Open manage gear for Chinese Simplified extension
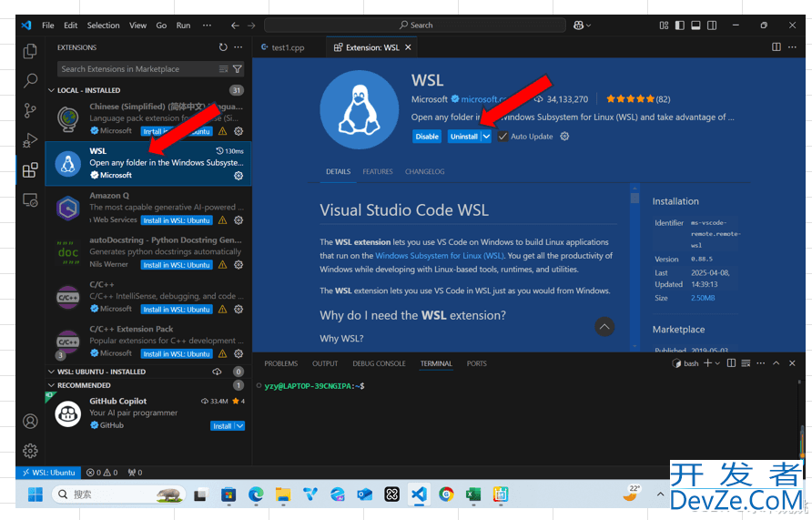This screenshot has height=520, width=812. point(239,131)
